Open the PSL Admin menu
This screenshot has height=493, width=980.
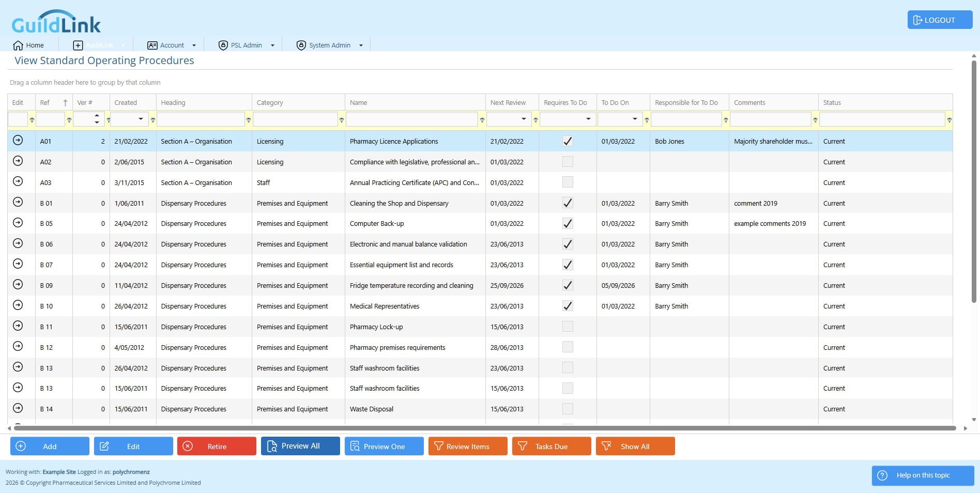[x=246, y=45]
